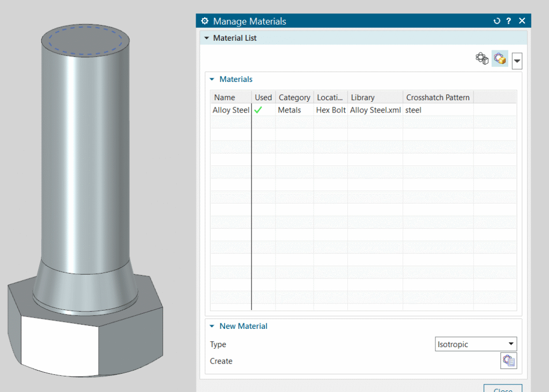Viewport: 549px width, 392px height.
Task: Click the Library column header
Action: coord(362,97)
